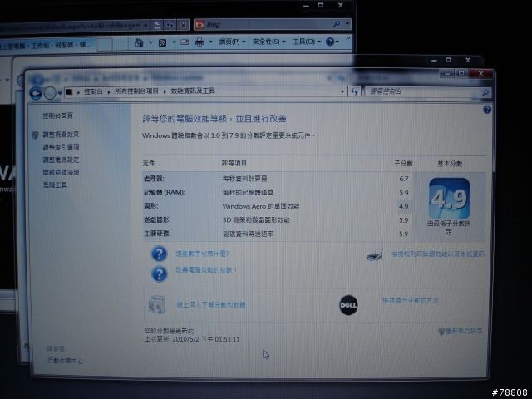Open 調整索引選項 in the sidebar
Viewport: 532px width, 399px height.
pyautogui.click(x=61, y=147)
